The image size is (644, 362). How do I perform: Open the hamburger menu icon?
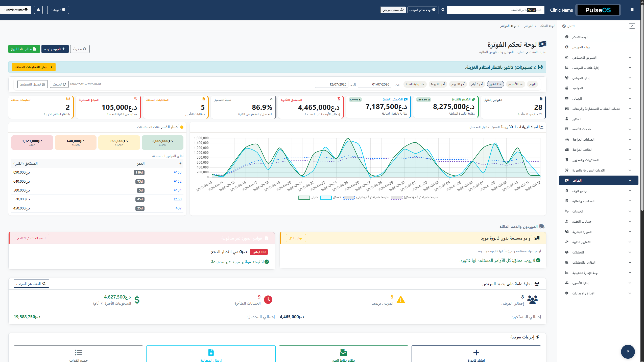[x=632, y=10]
